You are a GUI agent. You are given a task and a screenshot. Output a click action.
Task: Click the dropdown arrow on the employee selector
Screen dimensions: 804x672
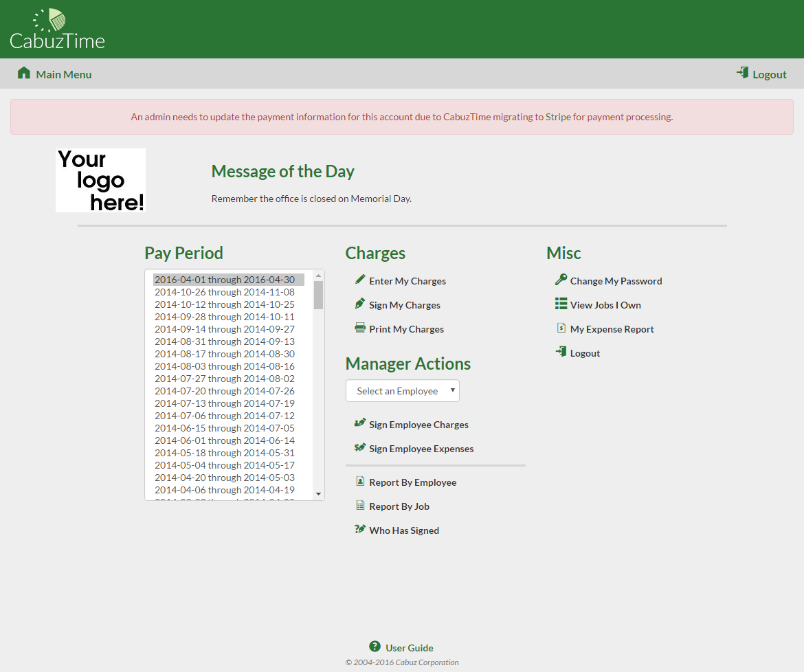tap(453, 390)
